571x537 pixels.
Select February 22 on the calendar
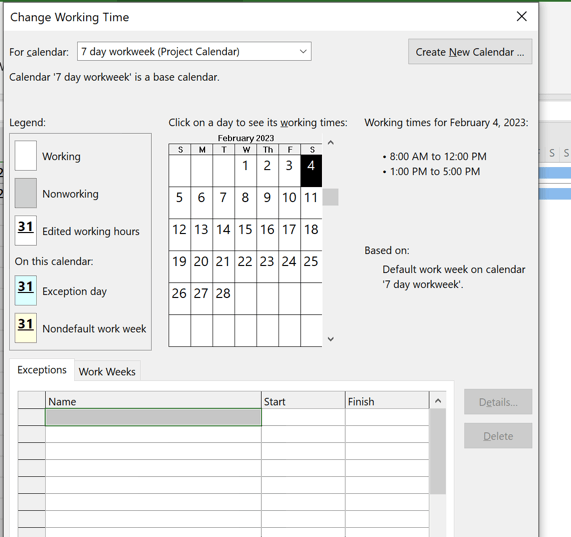pos(245,266)
